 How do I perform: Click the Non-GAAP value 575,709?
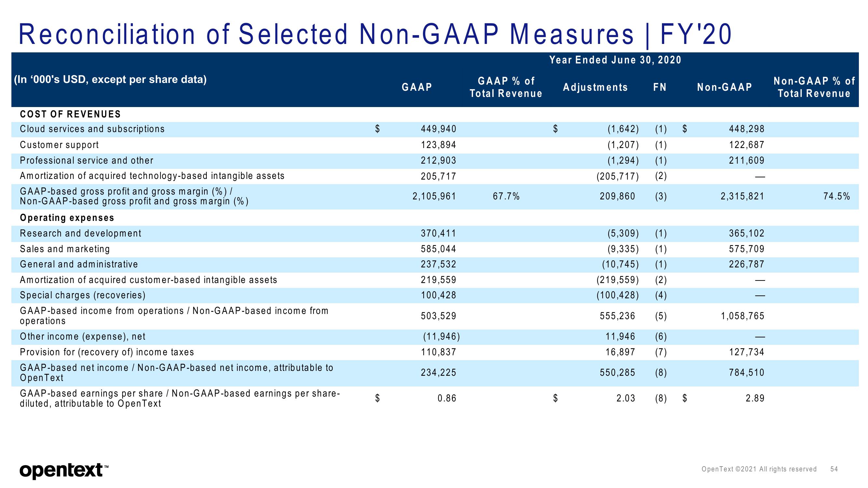(x=747, y=249)
